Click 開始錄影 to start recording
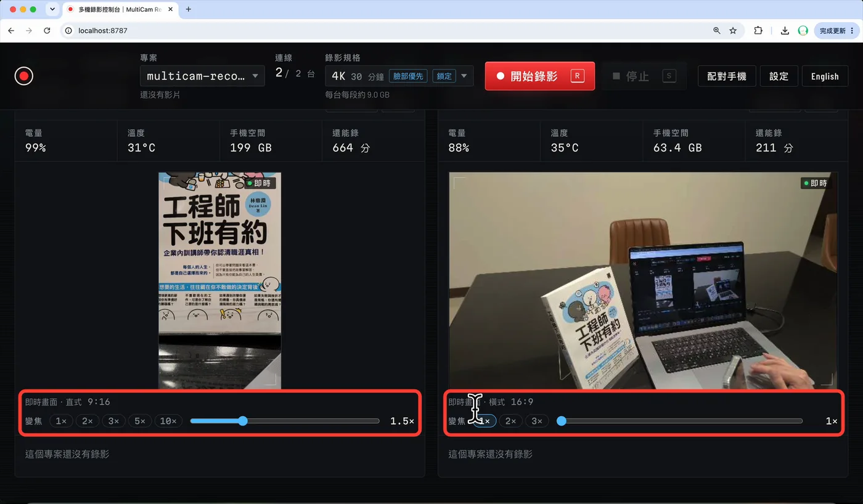863x504 pixels. coord(540,76)
